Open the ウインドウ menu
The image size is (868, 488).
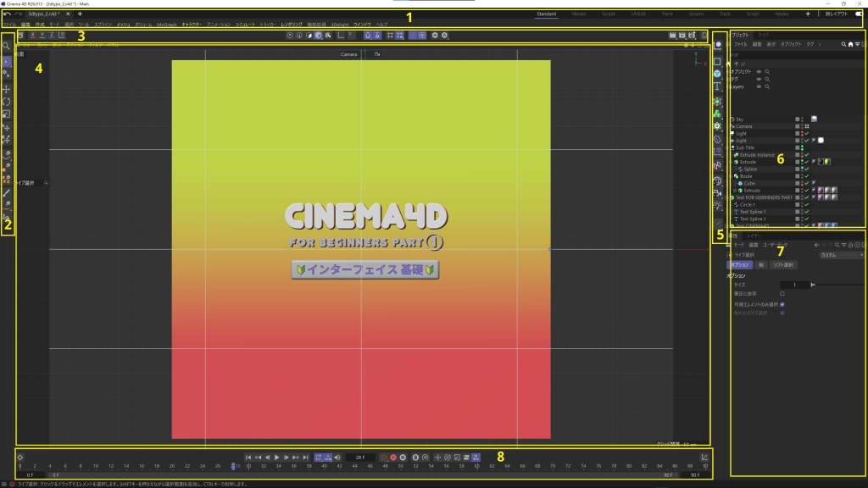point(362,25)
